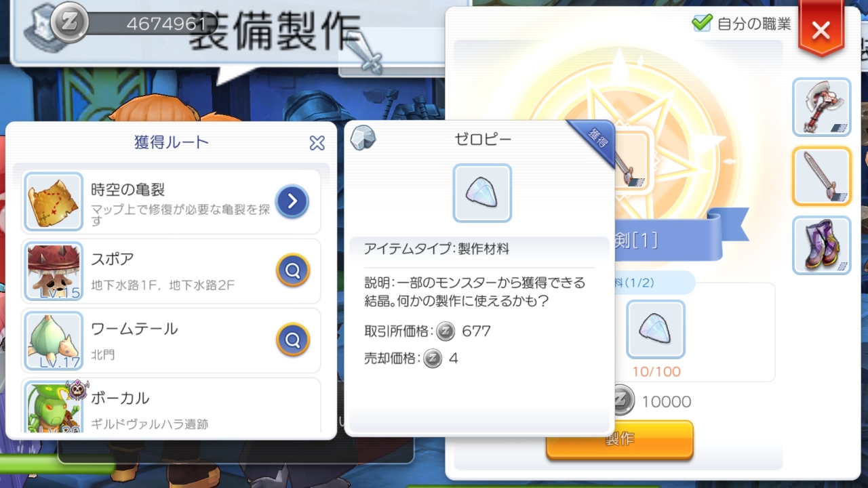Close the crafting window with red X
The image size is (868, 488).
coord(821,30)
